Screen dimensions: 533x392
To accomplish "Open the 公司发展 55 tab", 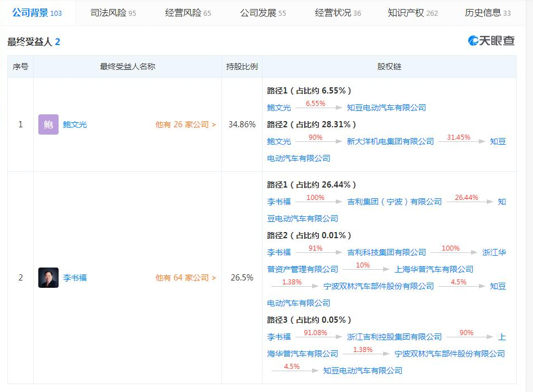I will click(x=263, y=13).
